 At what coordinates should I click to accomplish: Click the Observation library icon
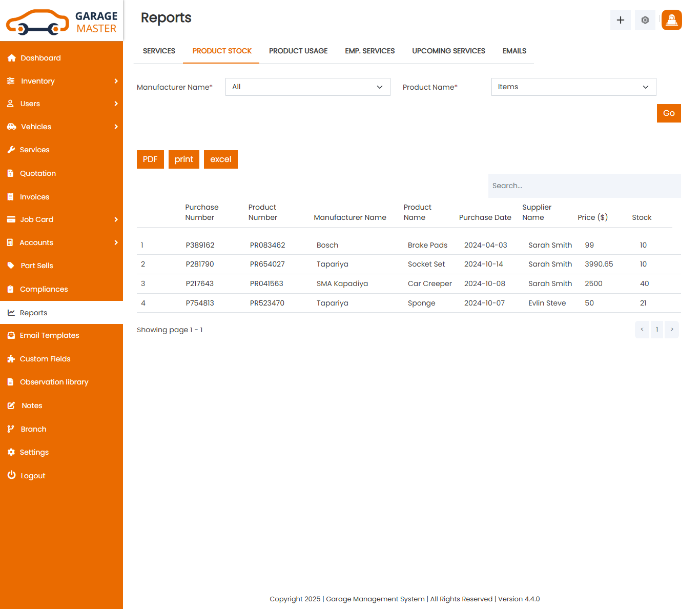tap(11, 382)
